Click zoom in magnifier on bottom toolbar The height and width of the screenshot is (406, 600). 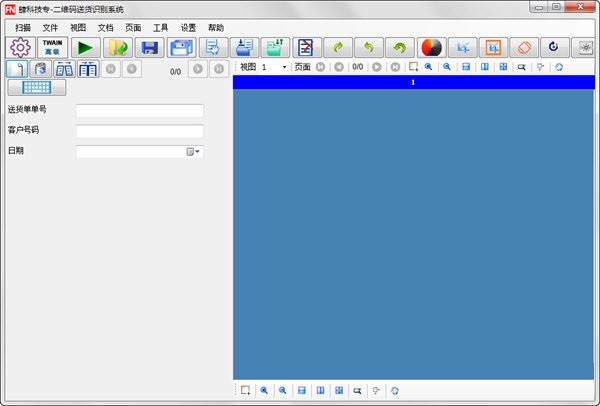(x=264, y=390)
